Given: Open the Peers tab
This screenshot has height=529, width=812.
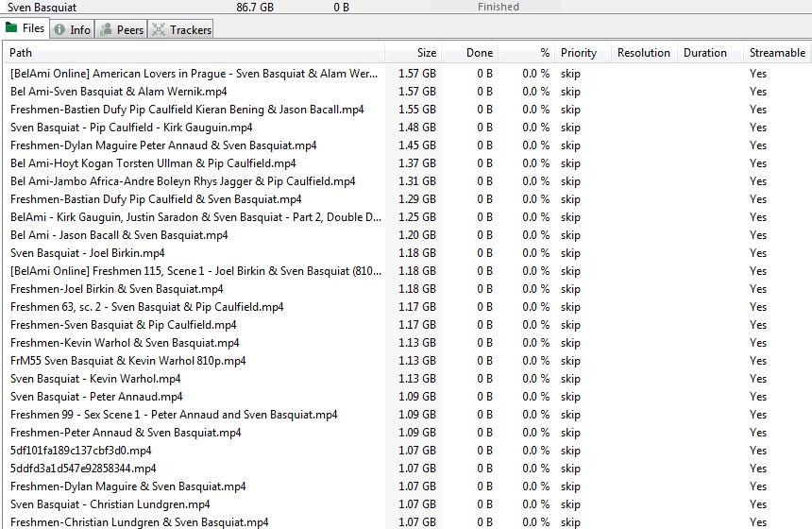Looking at the screenshot, I should 129,30.
